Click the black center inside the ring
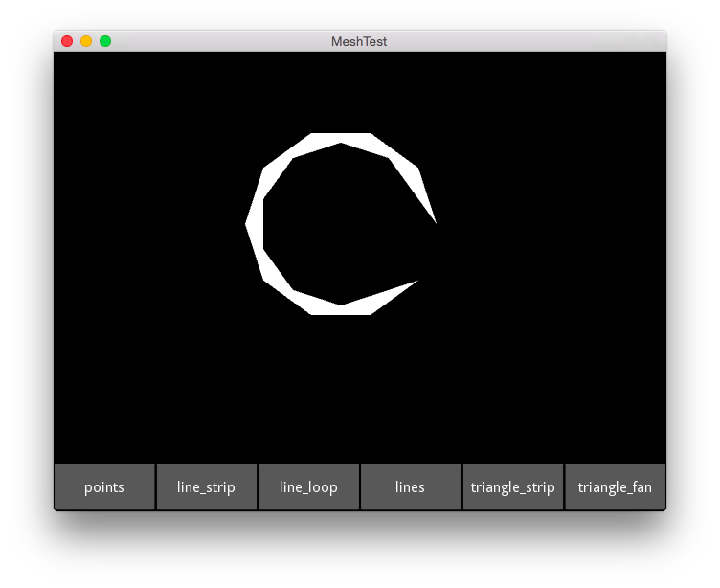 coord(340,224)
